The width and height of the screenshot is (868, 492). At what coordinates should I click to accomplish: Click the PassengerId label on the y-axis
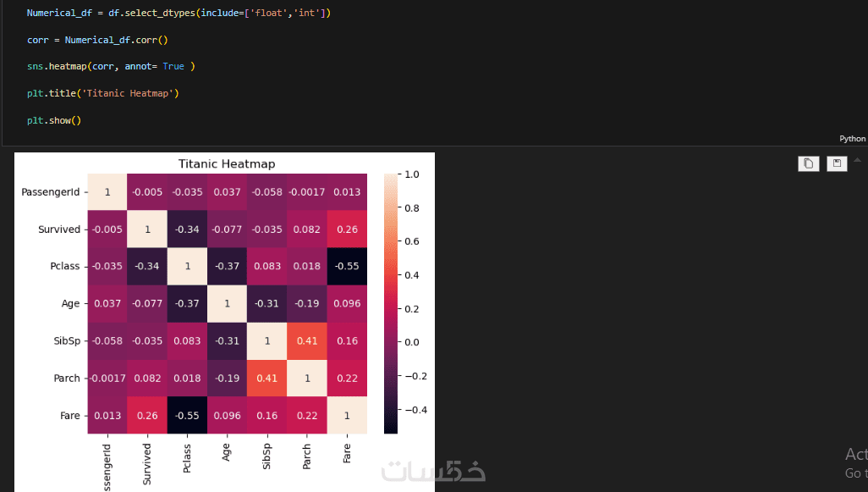coord(51,192)
